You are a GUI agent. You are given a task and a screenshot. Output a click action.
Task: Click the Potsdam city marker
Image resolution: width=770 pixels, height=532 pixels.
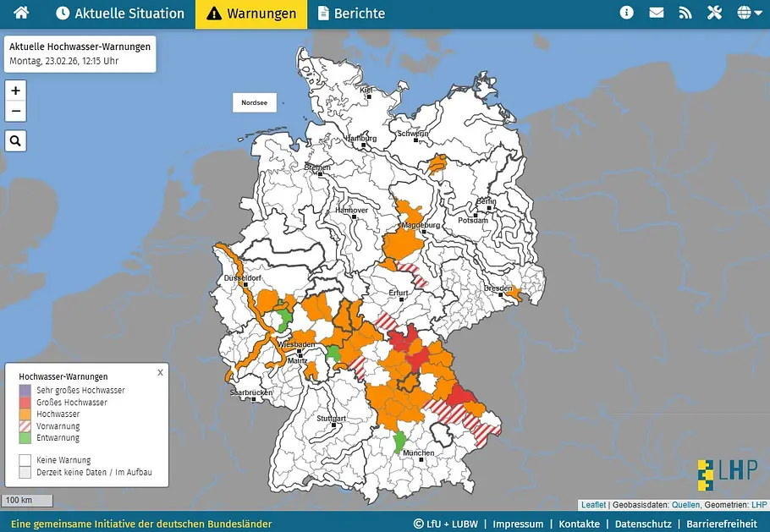476,215
